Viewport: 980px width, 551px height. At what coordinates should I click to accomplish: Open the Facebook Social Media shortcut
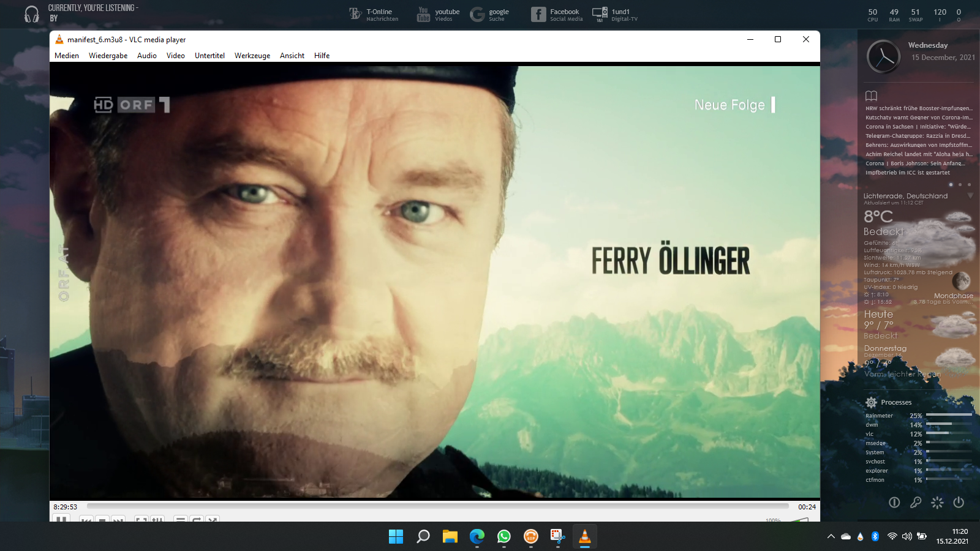pos(557,14)
